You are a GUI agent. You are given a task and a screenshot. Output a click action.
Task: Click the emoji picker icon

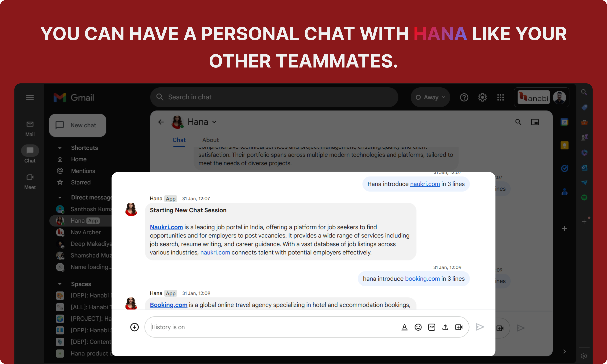(418, 327)
